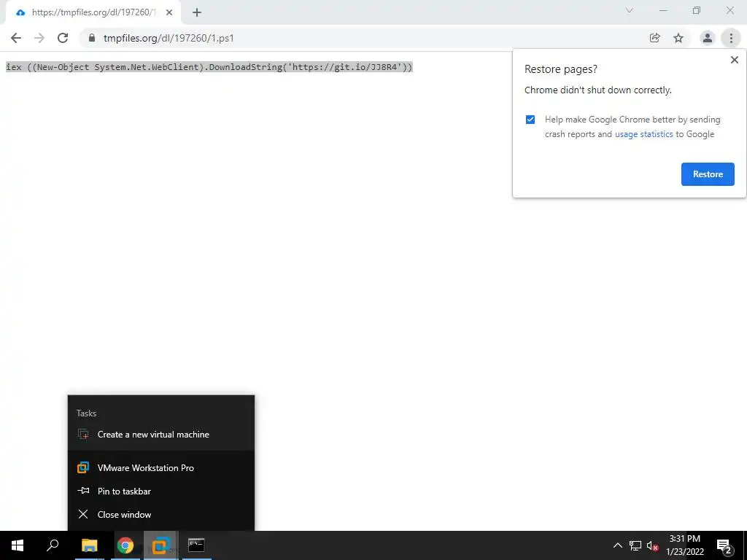The width and height of the screenshot is (747, 560).
Task: Open the clock showing 3:31 PM
Action: point(684,545)
